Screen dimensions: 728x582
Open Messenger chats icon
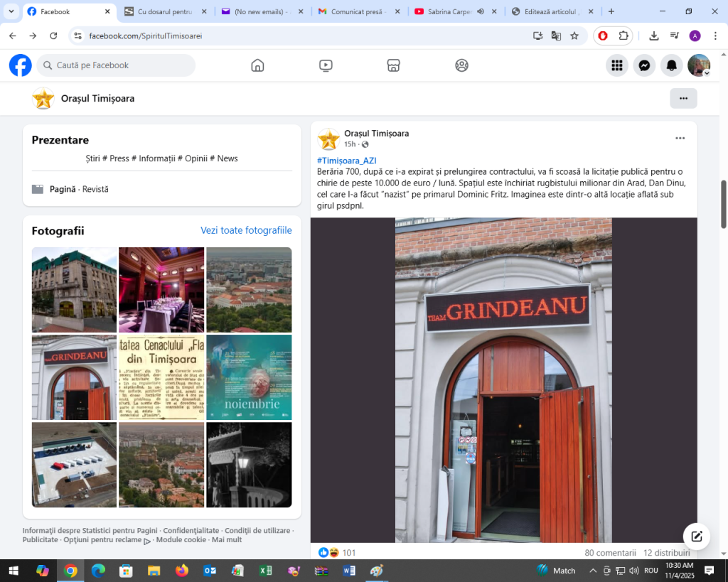tap(644, 65)
